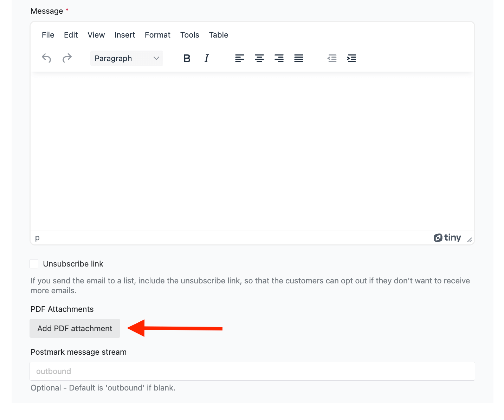504x420 pixels.
Task: Toggle italic formatting
Action: click(x=207, y=58)
